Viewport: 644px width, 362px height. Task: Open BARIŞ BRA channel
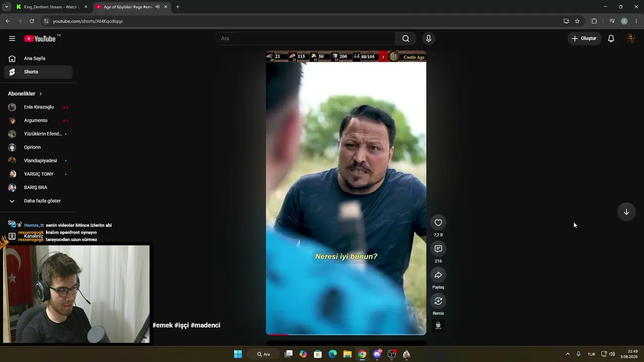(38, 188)
